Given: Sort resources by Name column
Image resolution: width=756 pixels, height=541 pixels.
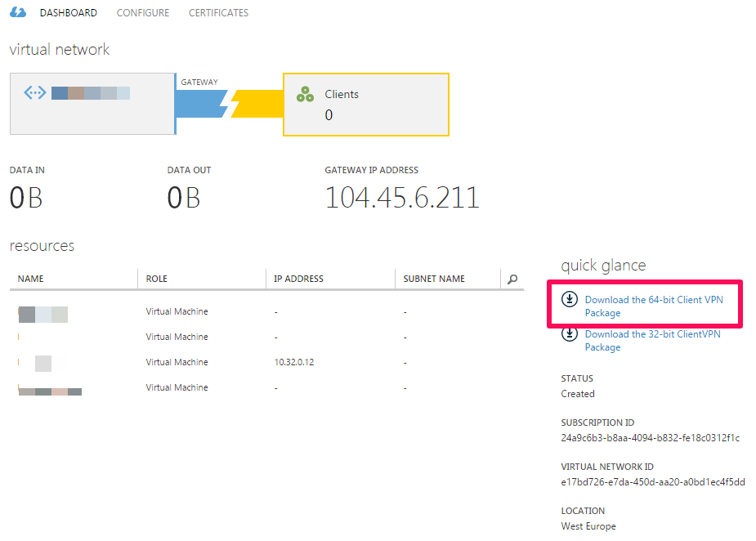Looking at the screenshot, I should click(31, 279).
